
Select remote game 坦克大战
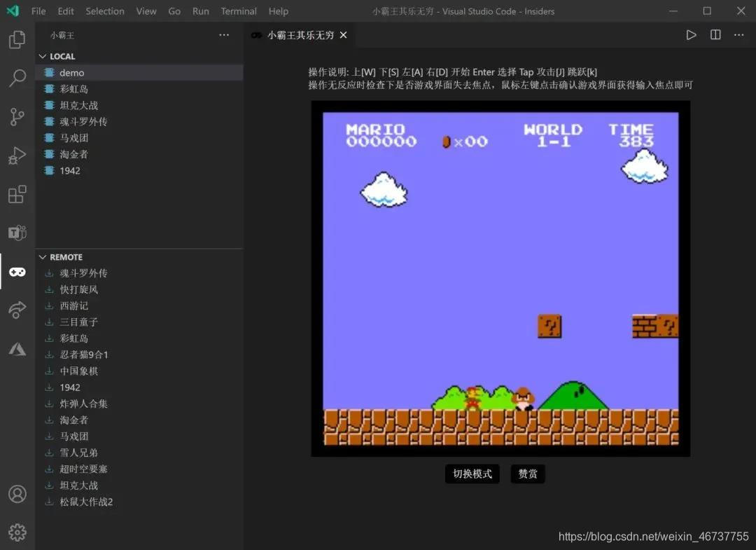(139, 486)
